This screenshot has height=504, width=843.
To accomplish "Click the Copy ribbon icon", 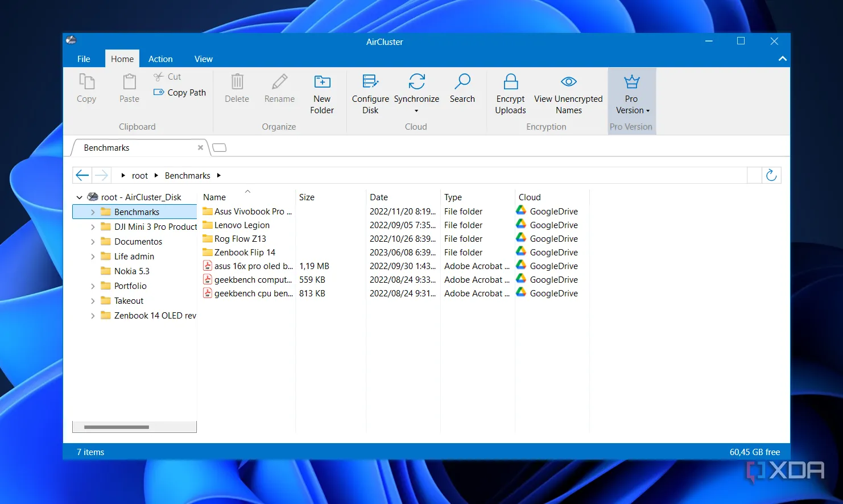I will point(86,82).
